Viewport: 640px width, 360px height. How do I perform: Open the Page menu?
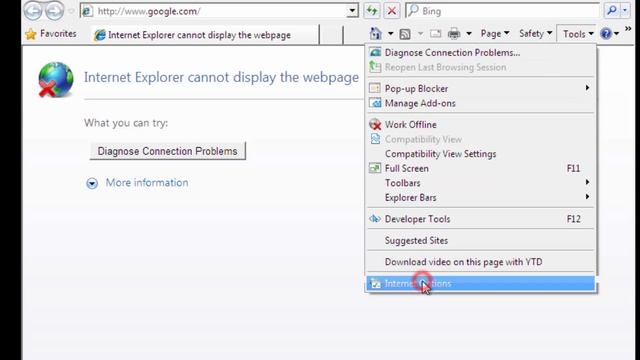pyautogui.click(x=495, y=33)
